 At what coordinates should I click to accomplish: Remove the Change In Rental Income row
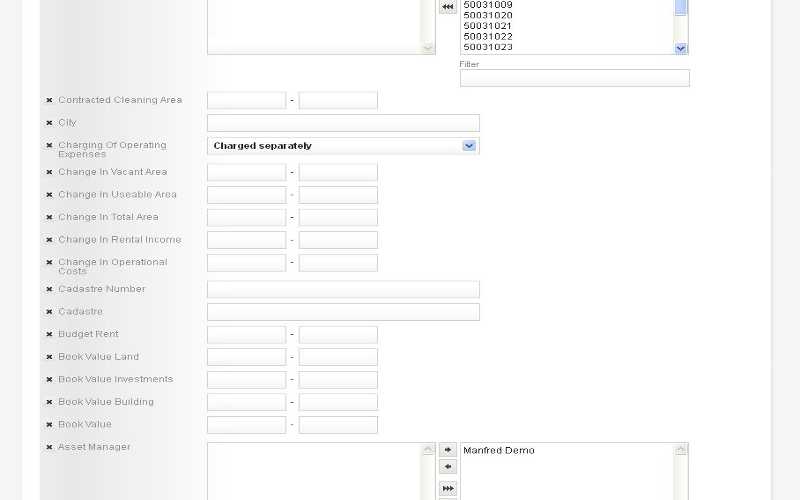[49, 240]
